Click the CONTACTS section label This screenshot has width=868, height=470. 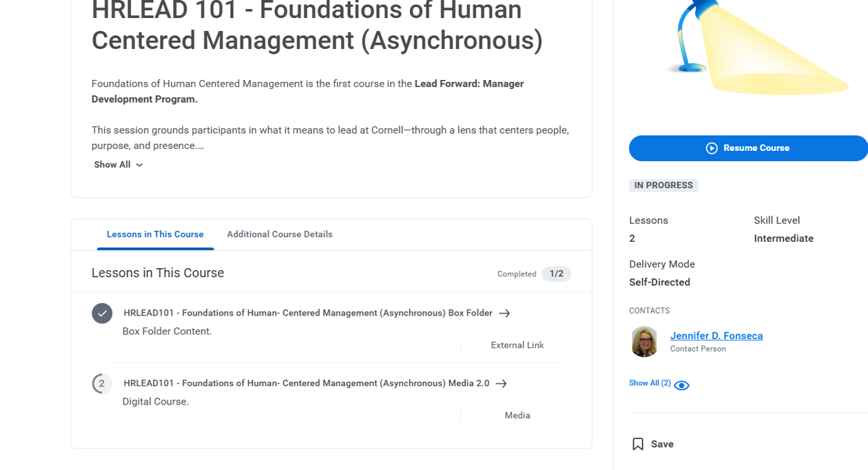[650, 311]
